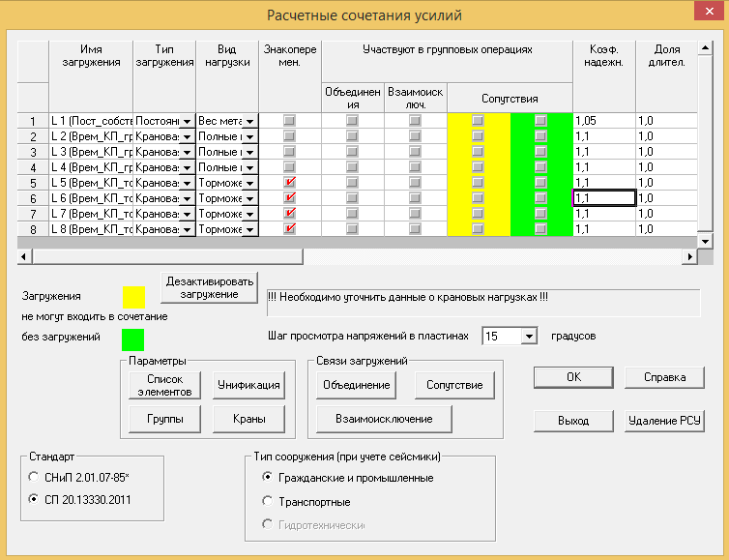
Task: Tick green Сопутствия checkbox in row 6
Action: (x=540, y=198)
